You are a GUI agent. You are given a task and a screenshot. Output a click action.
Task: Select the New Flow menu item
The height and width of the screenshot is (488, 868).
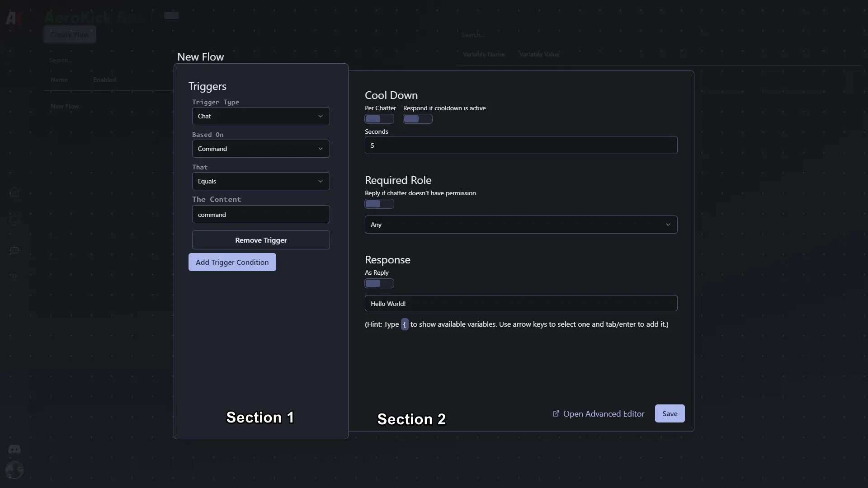(x=64, y=105)
